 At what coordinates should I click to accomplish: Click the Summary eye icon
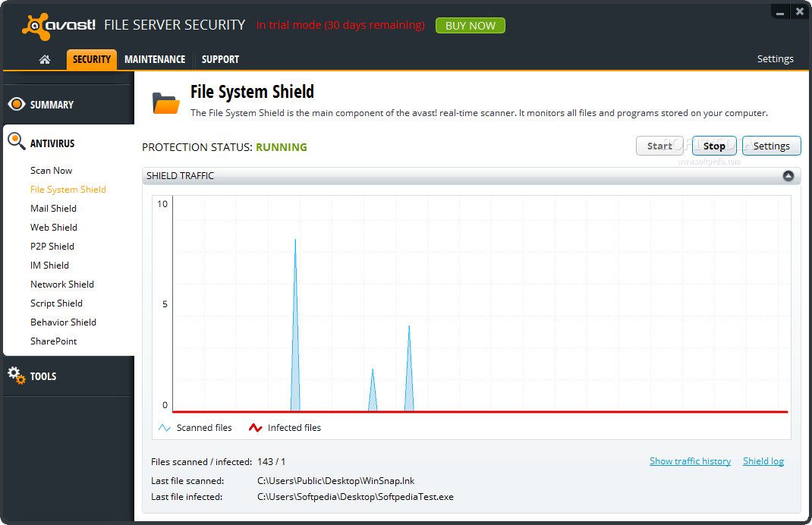(17, 104)
